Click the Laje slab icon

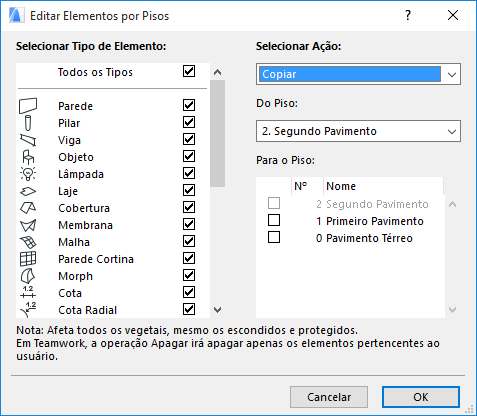coord(28,191)
